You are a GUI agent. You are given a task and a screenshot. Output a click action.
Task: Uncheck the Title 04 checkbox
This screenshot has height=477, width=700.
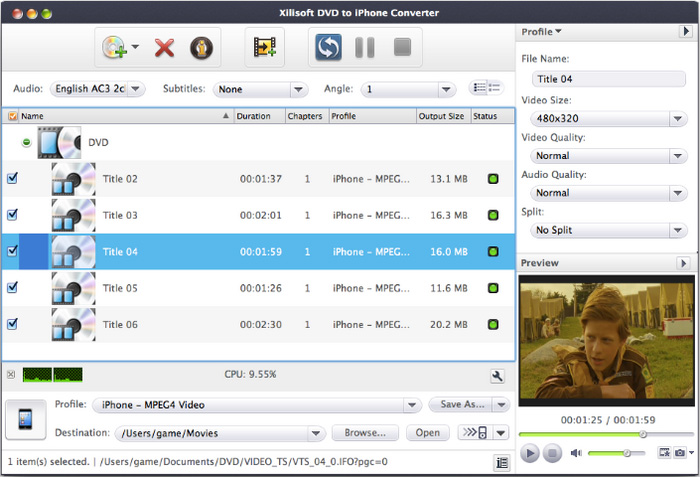pos(12,251)
